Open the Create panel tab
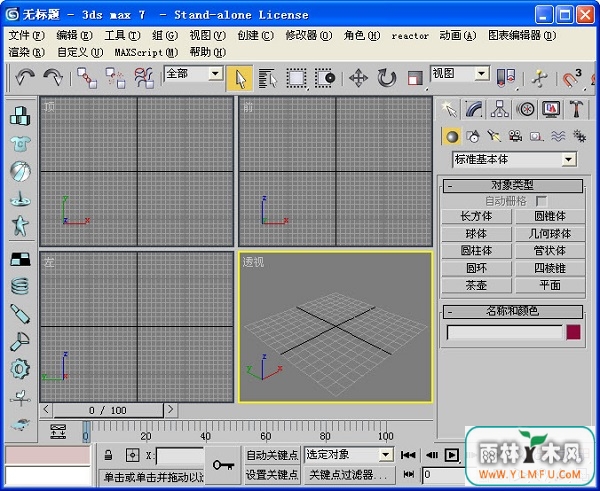The height and width of the screenshot is (491, 600). (448, 109)
